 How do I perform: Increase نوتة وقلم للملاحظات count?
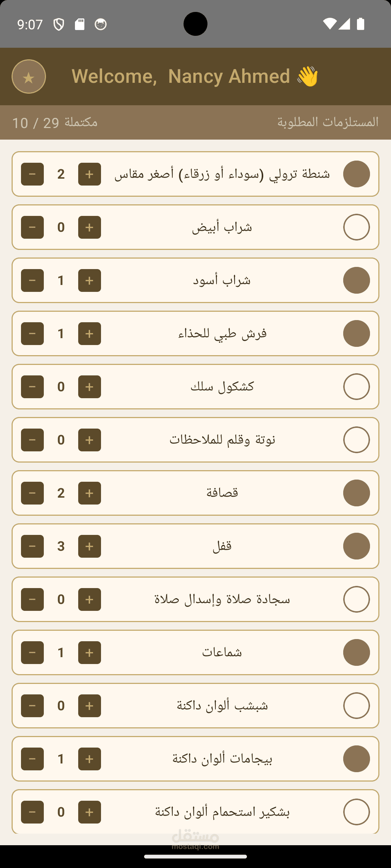[x=89, y=440]
